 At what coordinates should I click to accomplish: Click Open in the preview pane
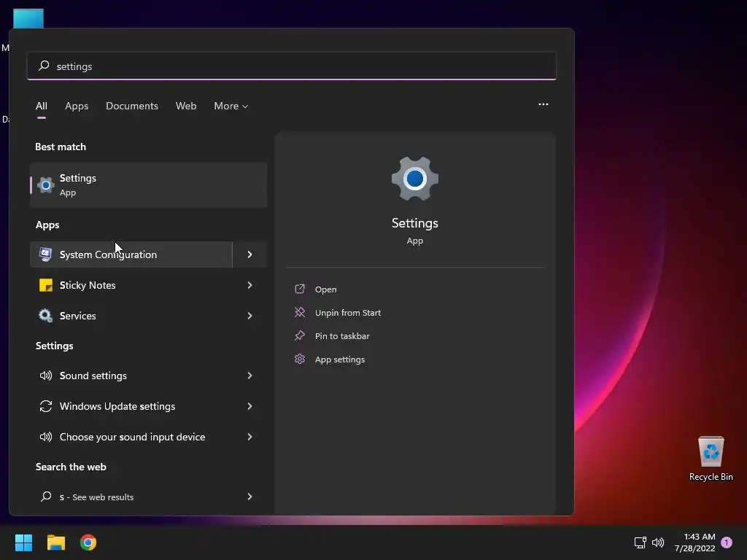point(326,289)
